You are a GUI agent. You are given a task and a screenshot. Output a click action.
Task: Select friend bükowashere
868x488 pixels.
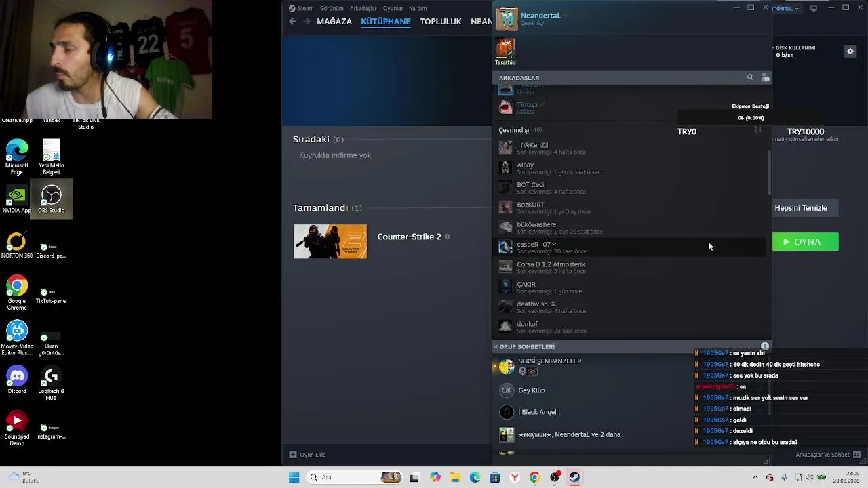pyautogui.click(x=631, y=228)
